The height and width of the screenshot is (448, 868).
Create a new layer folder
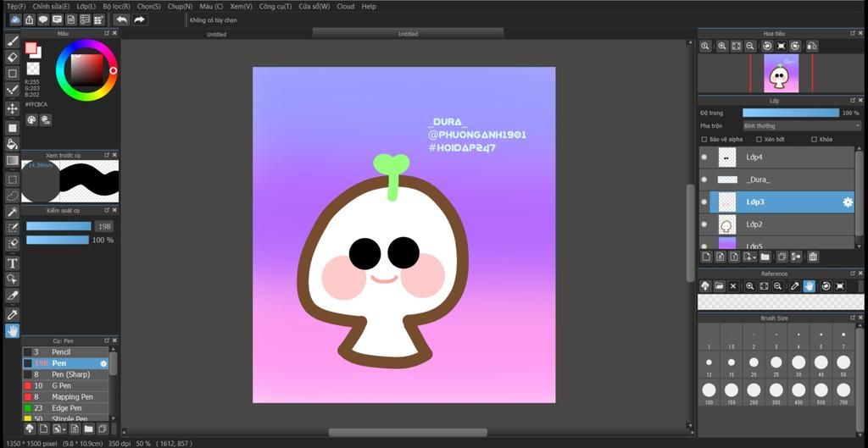pyautogui.click(x=765, y=257)
